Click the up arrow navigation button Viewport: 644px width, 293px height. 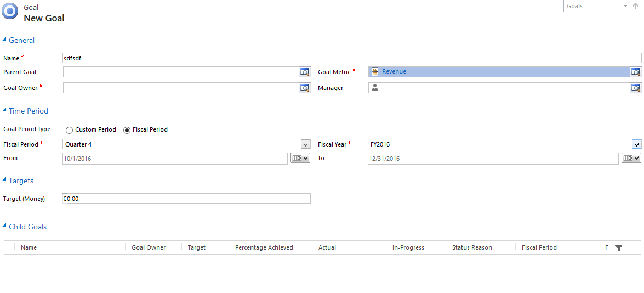pos(636,6)
